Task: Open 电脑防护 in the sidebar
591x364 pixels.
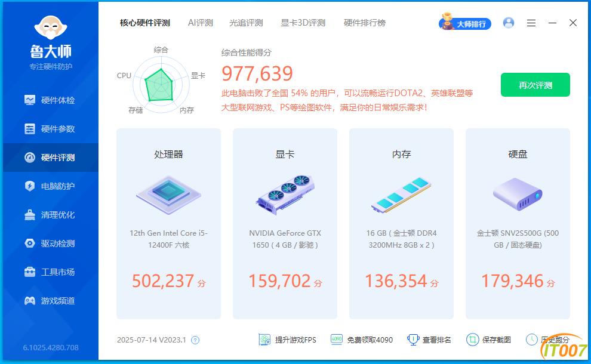Action: (x=50, y=186)
